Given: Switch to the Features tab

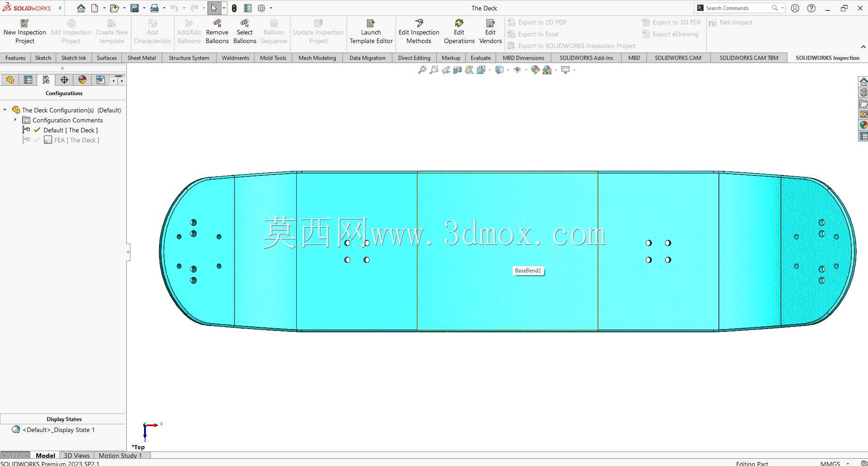Looking at the screenshot, I should [15, 58].
